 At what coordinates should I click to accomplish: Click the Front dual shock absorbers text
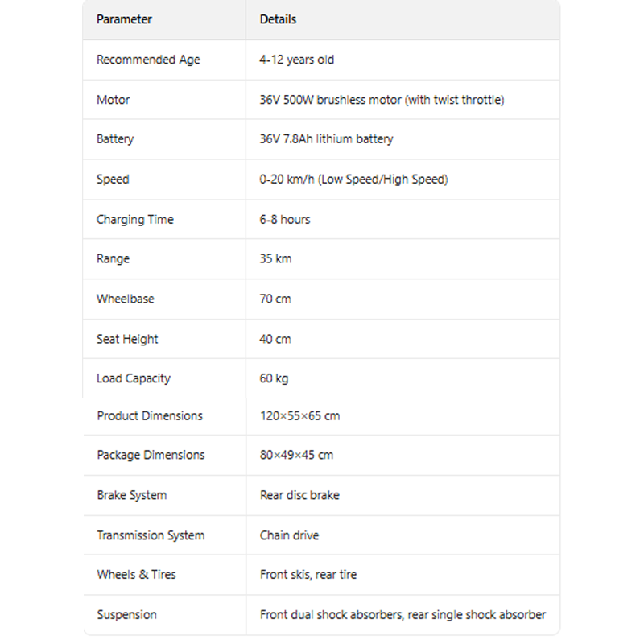pos(330,615)
